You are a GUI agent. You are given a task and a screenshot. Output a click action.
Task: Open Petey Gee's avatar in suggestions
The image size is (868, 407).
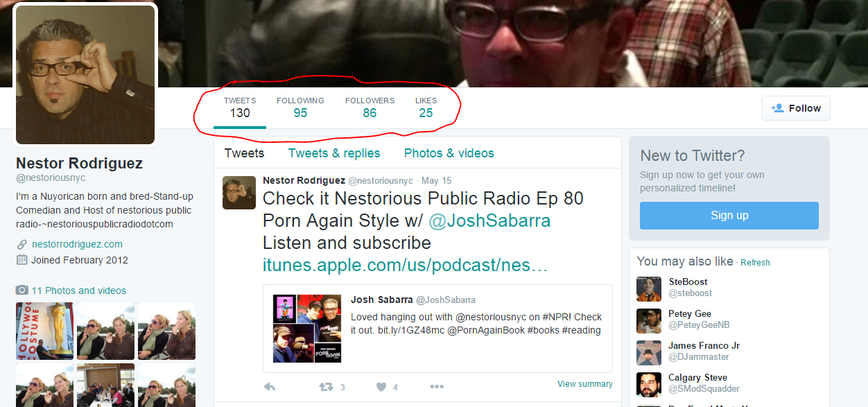click(x=649, y=321)
